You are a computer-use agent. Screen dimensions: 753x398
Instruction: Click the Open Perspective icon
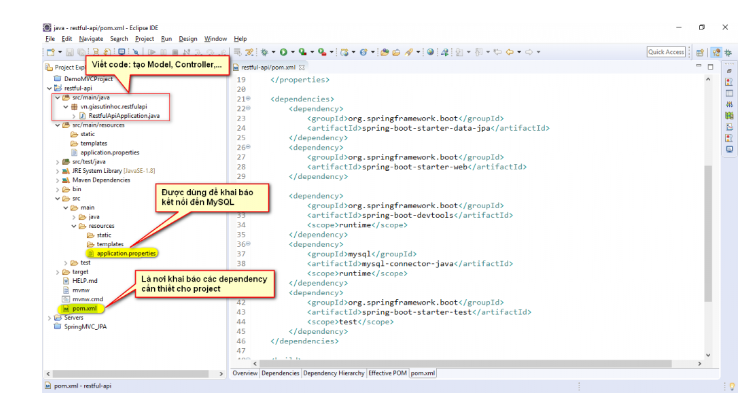point(700,52)
